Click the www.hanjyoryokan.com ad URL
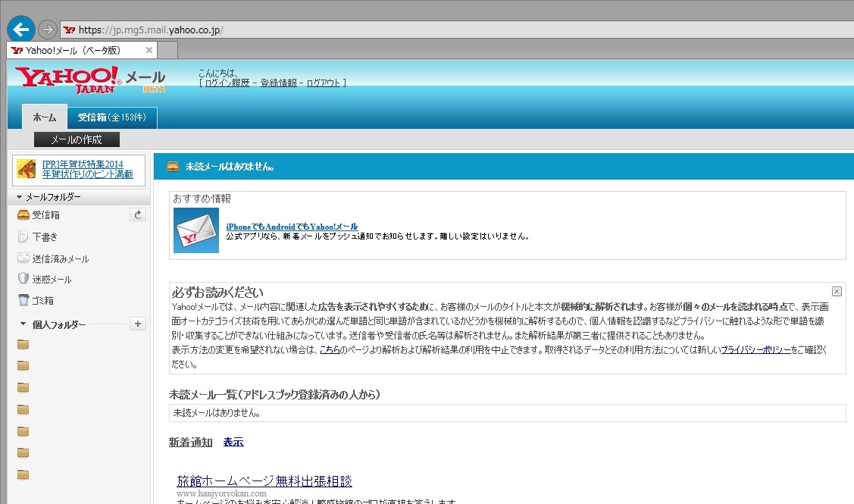Screen dimensions: 854x504 pyautogui.click(x=221, y=493)
